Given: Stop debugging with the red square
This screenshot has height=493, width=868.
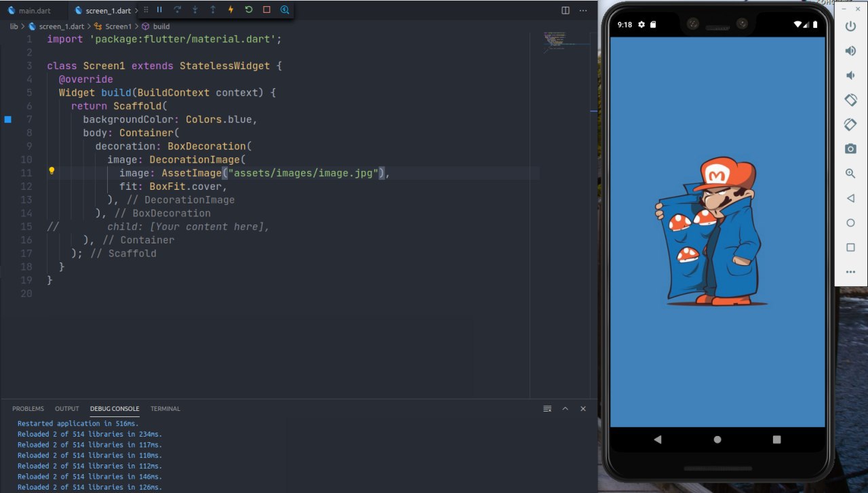Looking at the screenshot, I should coord(267,10).
